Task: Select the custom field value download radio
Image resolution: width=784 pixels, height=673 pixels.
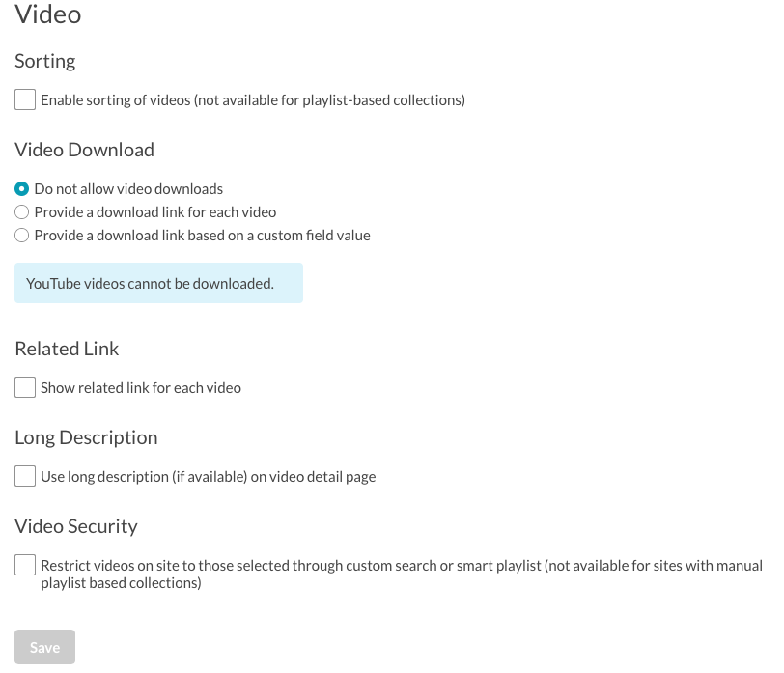Action: (x=21, y=236)
